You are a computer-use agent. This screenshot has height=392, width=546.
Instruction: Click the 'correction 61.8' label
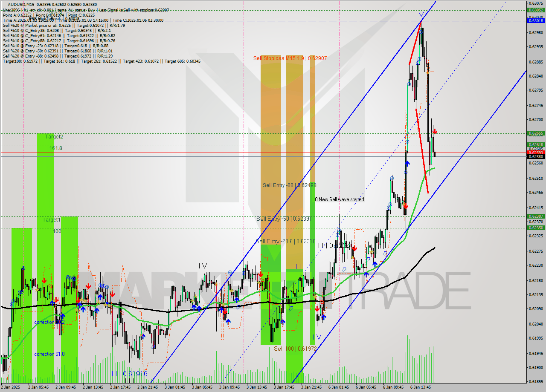click(50, 354)
